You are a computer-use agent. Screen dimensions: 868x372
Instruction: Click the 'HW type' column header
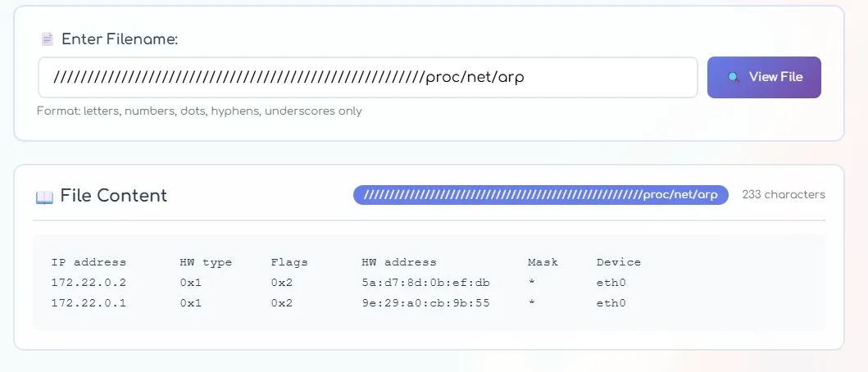(206, 262)
